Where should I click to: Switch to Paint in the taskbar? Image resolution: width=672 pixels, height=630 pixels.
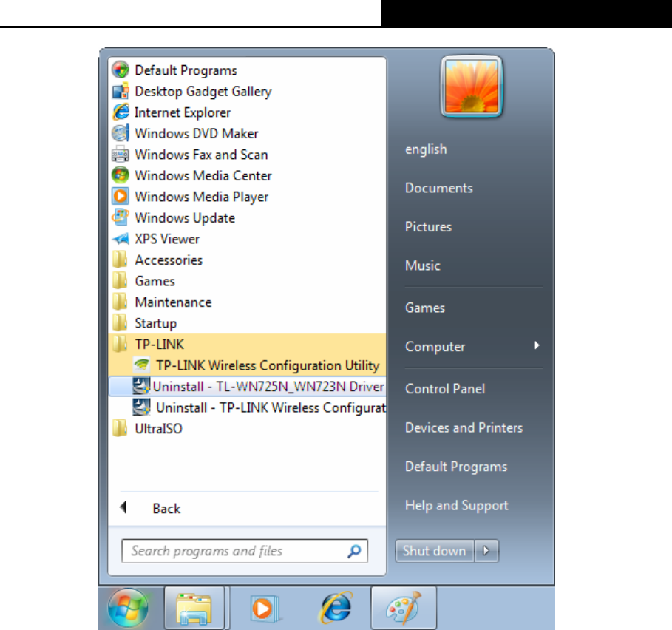[x=404, y=608]
